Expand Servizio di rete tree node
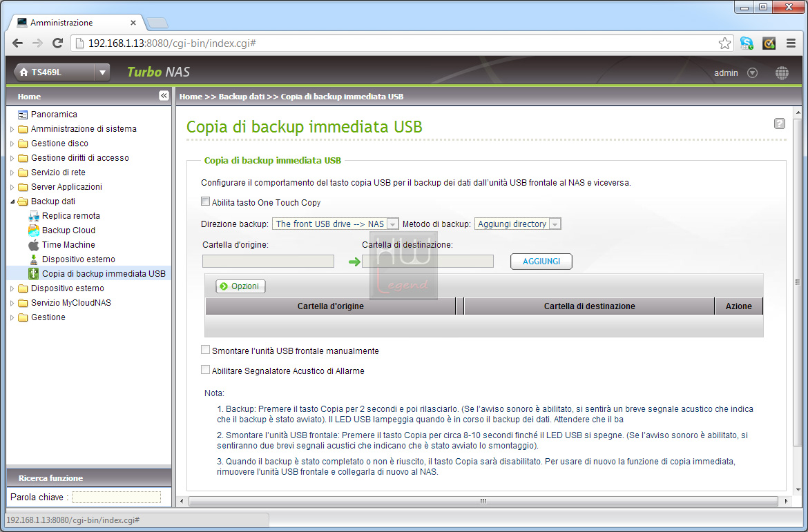Image resolution: width=808 pixels, height=532 pixels. pos(12,172)
